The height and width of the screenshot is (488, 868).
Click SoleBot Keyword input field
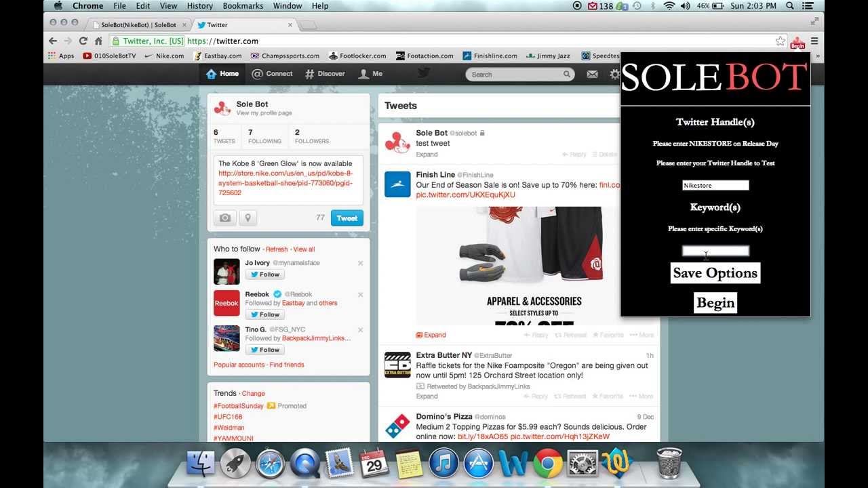pyautogui.click(x=715, y=251)
